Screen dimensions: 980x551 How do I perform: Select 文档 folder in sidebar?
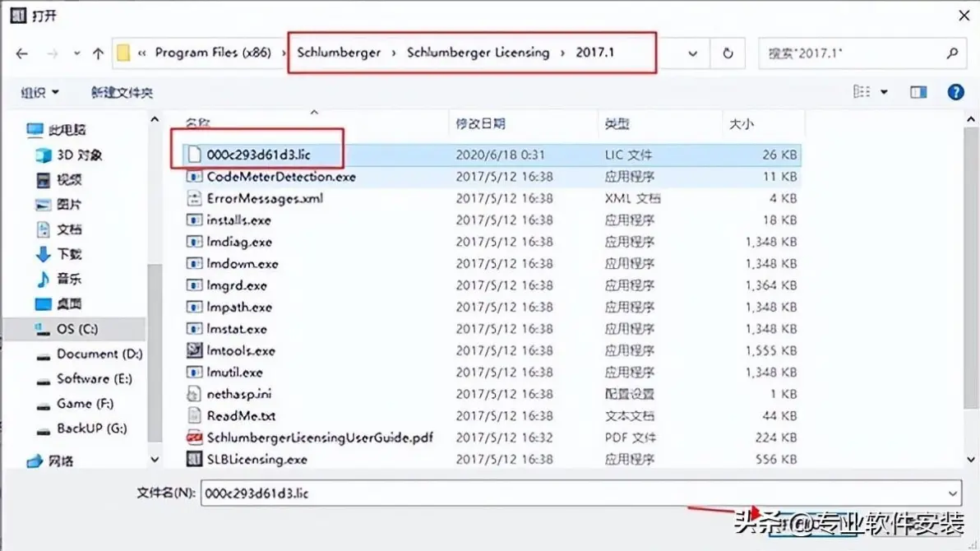tap(58, 229)
